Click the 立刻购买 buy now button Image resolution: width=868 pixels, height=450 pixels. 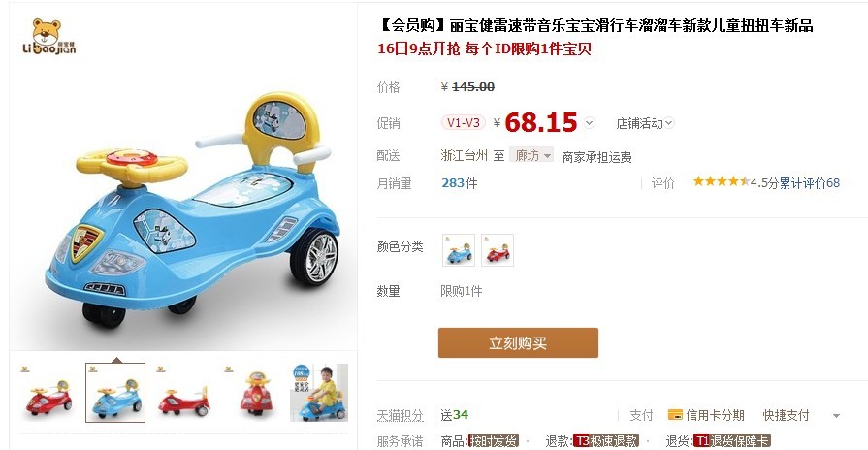518,342
